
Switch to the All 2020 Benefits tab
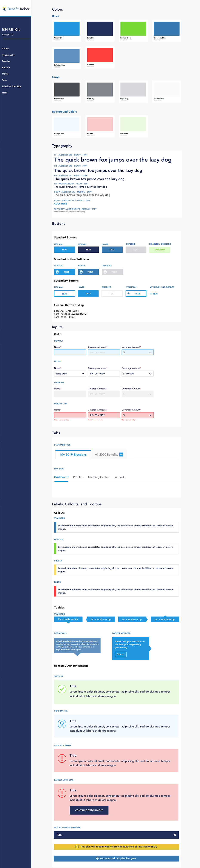[x=109, y=455]
